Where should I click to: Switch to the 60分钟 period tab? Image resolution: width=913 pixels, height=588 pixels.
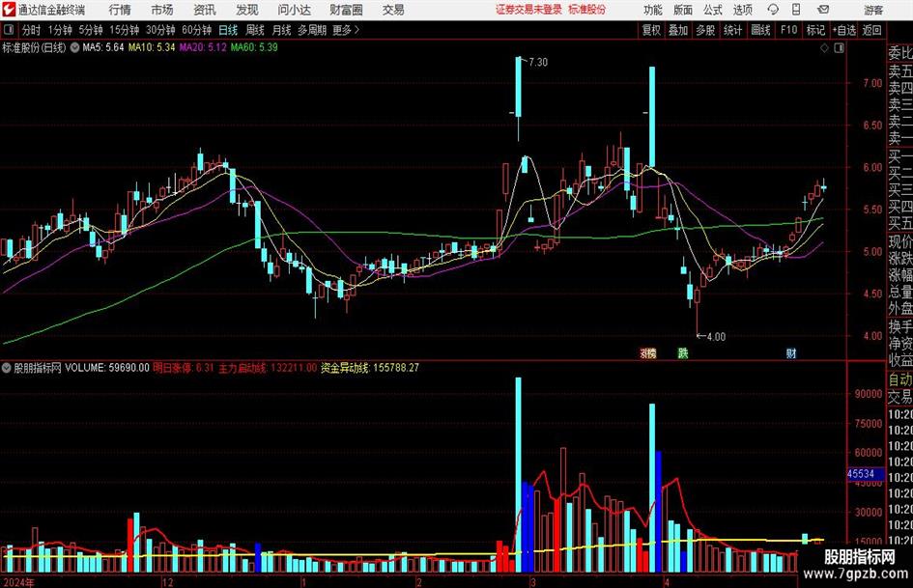[x=197, y=30]
